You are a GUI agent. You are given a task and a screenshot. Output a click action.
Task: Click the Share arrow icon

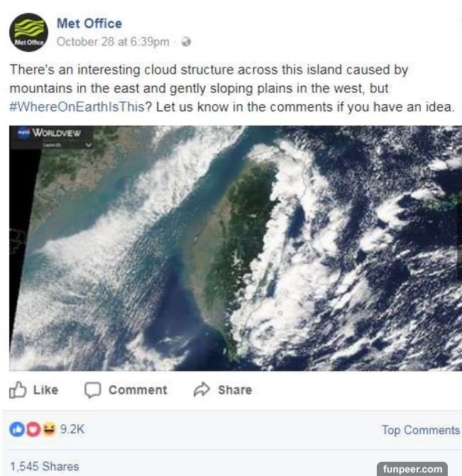[202, 389]
